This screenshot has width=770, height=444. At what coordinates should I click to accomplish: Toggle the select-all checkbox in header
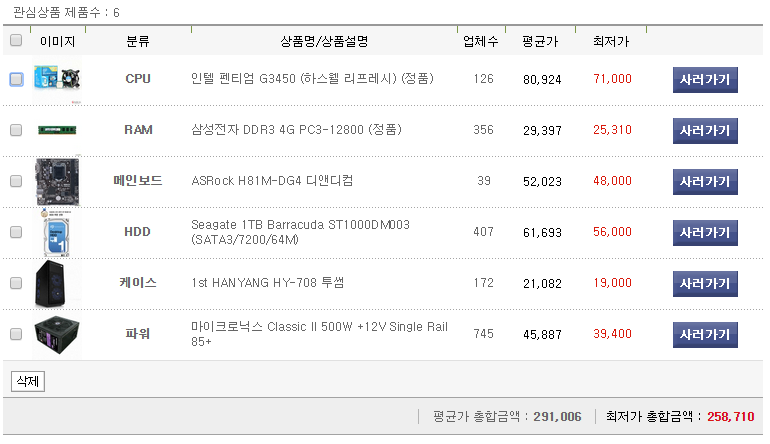tap(15, 41)
